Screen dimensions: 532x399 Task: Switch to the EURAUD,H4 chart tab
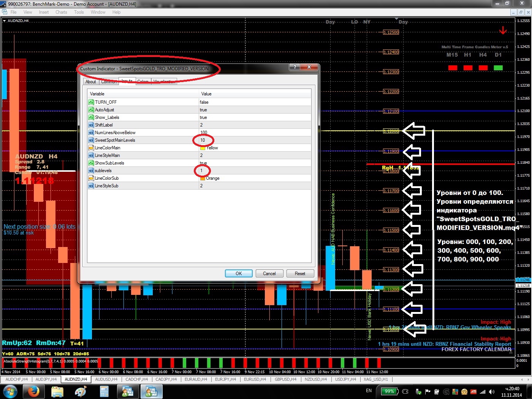pos(196,379)
